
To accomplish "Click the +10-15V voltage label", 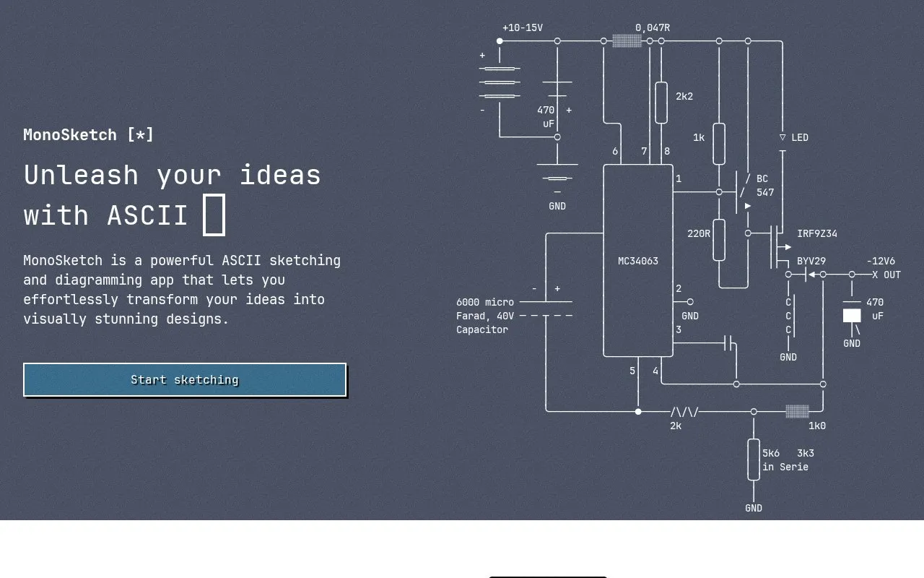I will [x=523, y=28].
